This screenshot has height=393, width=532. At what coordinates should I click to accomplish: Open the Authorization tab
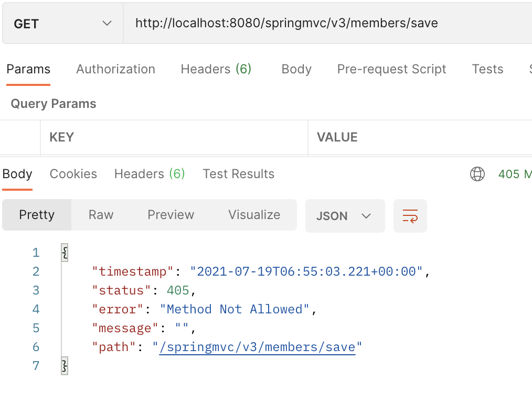point(116,69)
